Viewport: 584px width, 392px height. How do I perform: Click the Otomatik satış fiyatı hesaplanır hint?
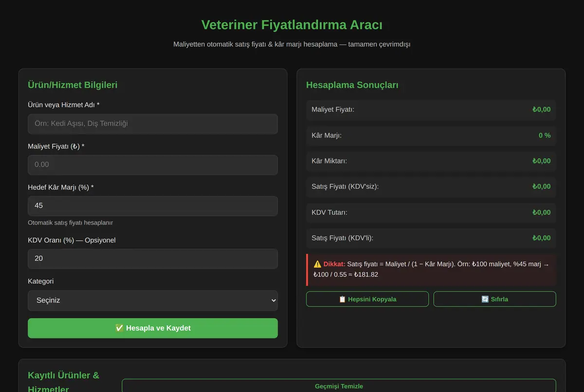pyautogui.click(x=71, y=223)
